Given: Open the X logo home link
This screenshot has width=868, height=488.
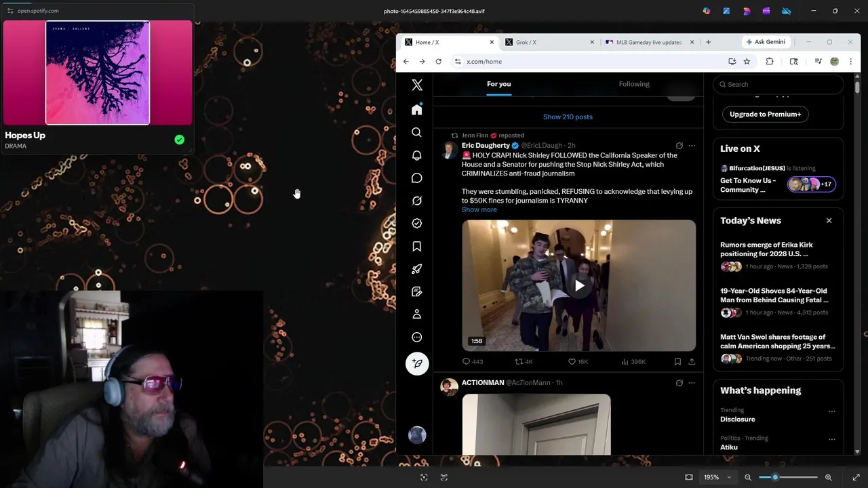Looking at the screenshot, I should click(x=417, y=85).
